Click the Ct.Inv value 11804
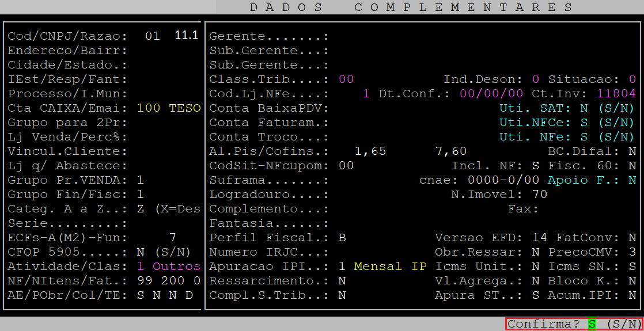This screenshot has width=644, height=331. [616, 94]
